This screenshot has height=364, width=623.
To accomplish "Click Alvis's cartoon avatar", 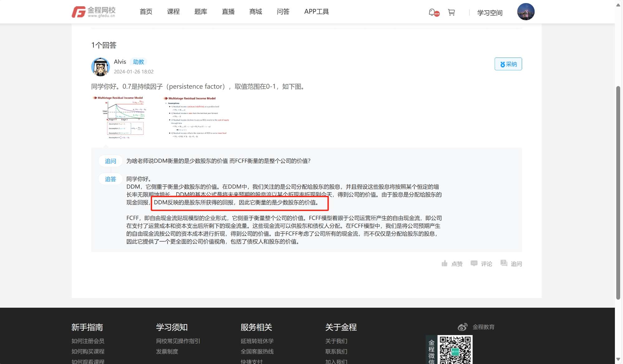I will [x=100, y=67].
